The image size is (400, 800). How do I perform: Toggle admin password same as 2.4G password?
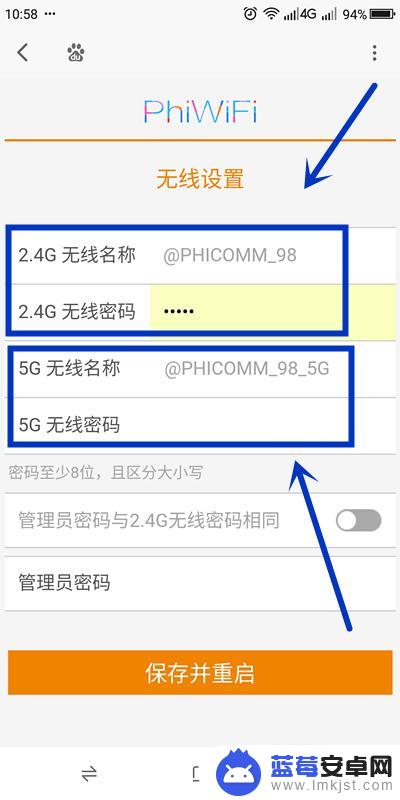tap(358, 520)
